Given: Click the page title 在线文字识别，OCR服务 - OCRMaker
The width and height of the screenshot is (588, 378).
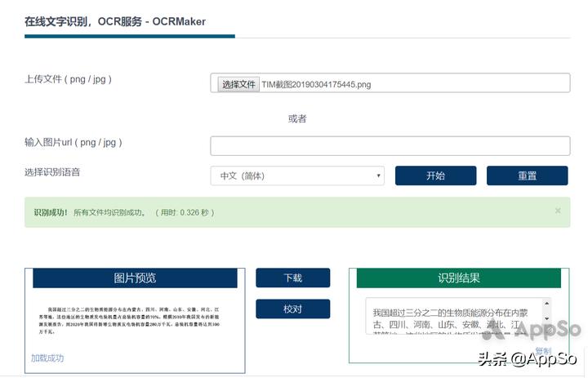Looking at the screenshot, I should pyautogui.click(x=115, y=22).
